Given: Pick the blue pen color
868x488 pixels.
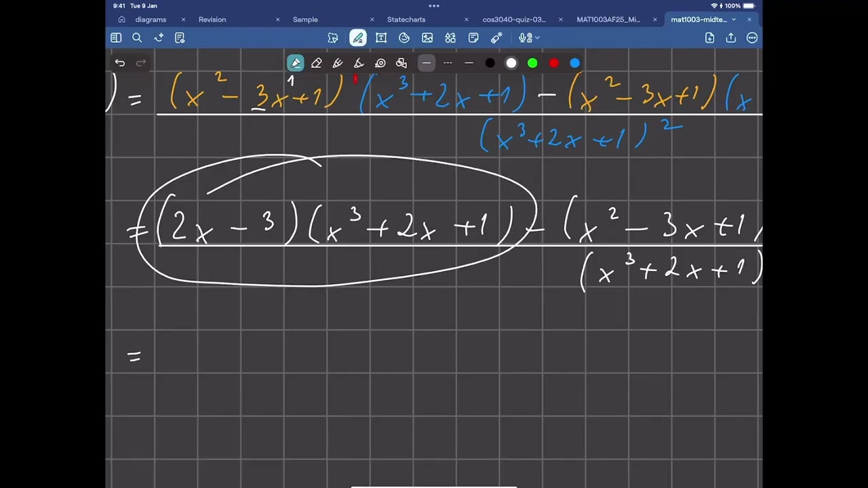Looking at the screenshot, I should click(575, 63).
